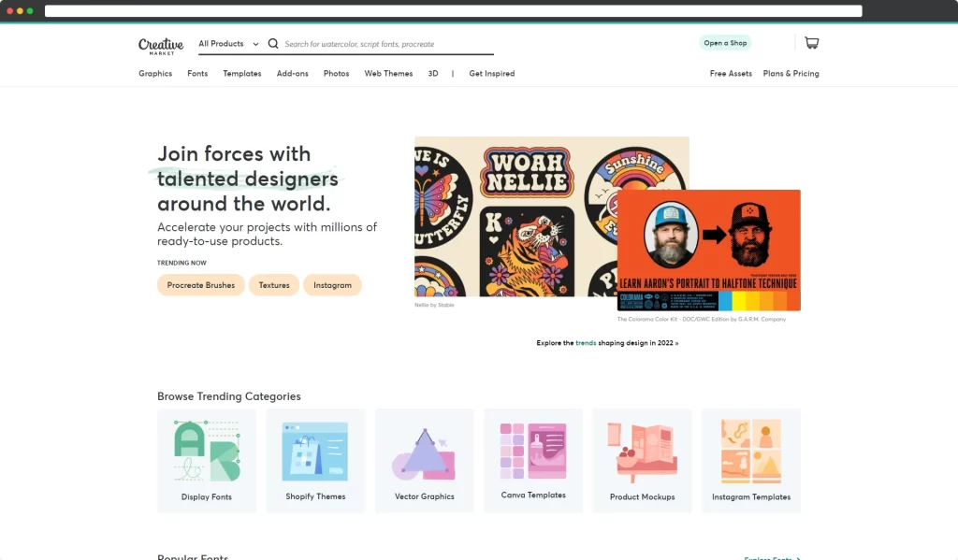Select the Instagram trending tag
958x560 pixels.
(332, 285)
